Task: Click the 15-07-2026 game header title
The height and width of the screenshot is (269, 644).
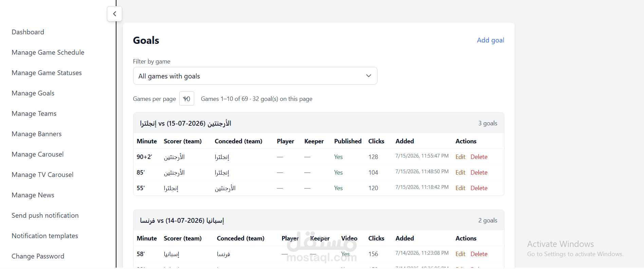Action: pyautogui.click(x=185, y=123)
